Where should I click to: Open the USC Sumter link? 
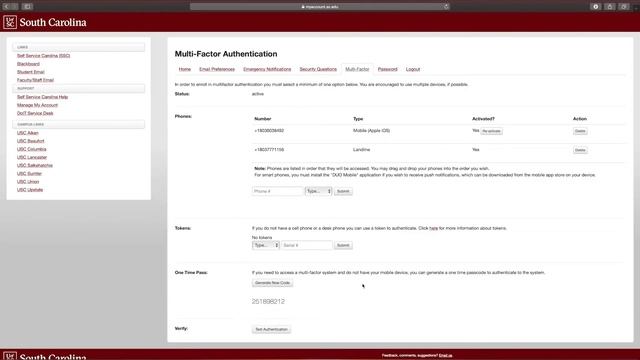[x=29, y=173]
